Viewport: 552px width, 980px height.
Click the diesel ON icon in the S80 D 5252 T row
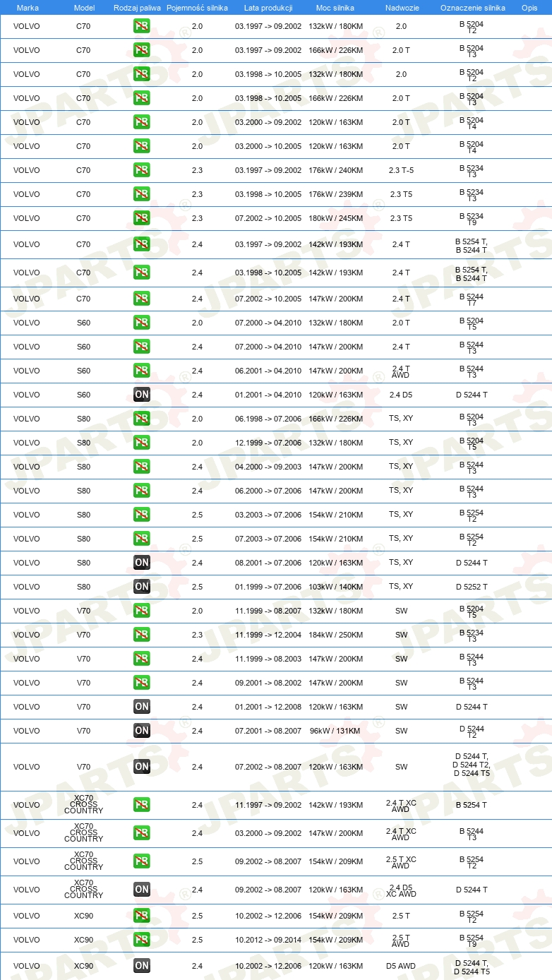tap(142, 587)
